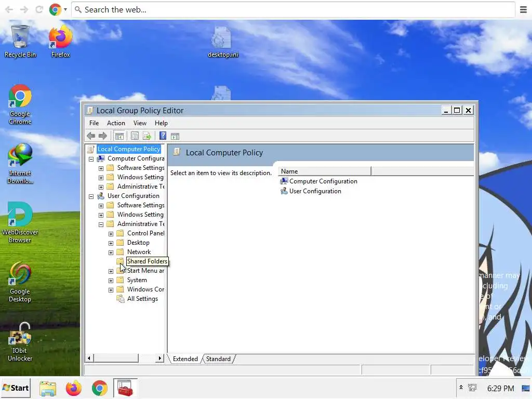The width and height of the screenshot is (532, 399).
Task: Click the network tray icon
Action: point(472,388)
